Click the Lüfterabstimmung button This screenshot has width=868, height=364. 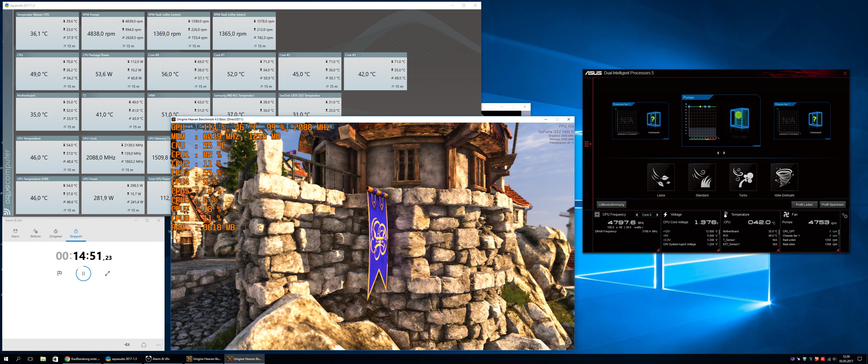(611, 204)
